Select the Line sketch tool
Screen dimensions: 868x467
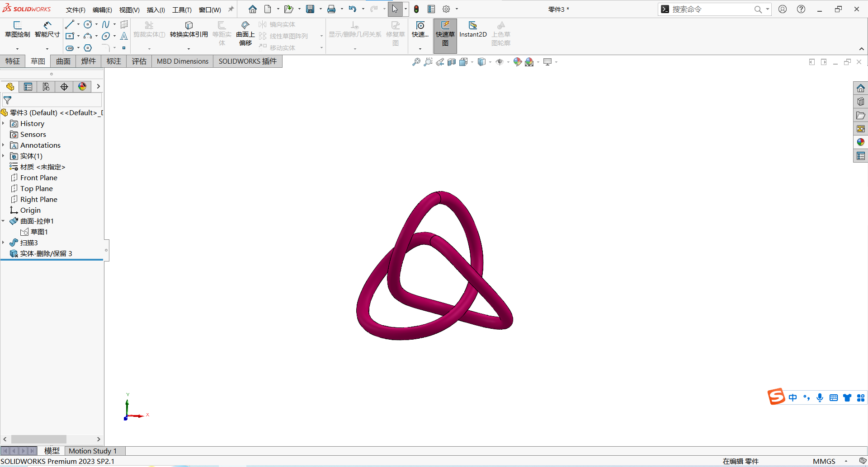coord(69,24)
